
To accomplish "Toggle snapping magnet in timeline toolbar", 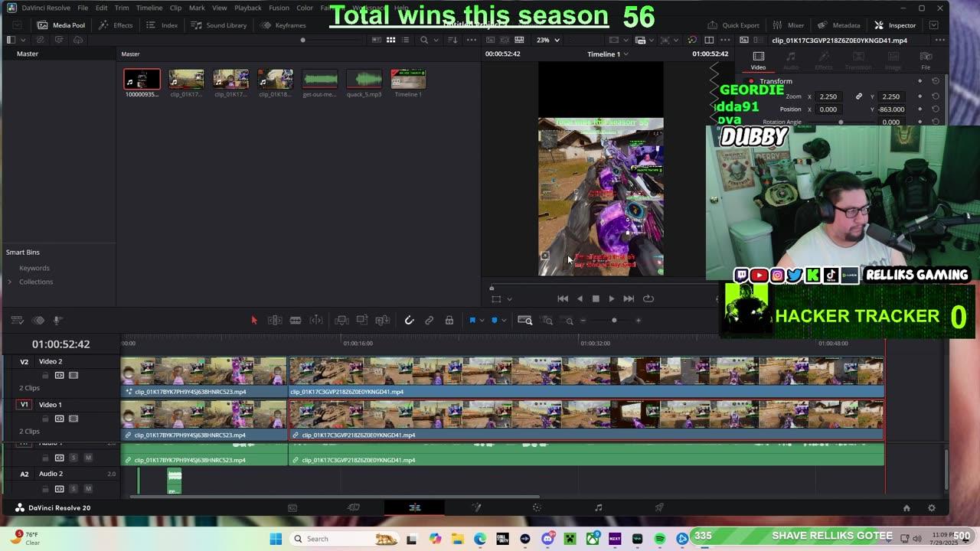I will (x=409, y=321).
